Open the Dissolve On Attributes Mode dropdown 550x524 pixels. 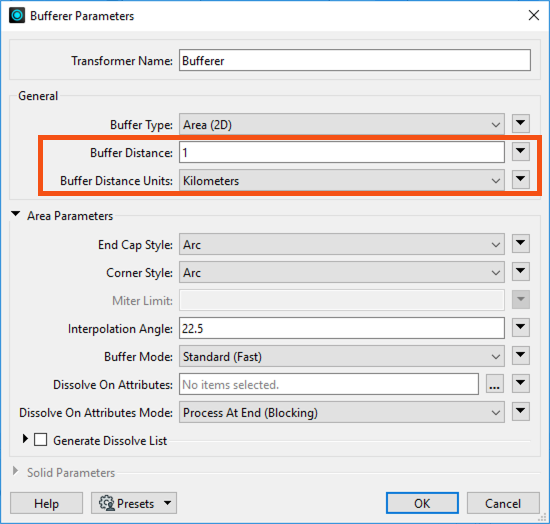(x=342, y=412)
